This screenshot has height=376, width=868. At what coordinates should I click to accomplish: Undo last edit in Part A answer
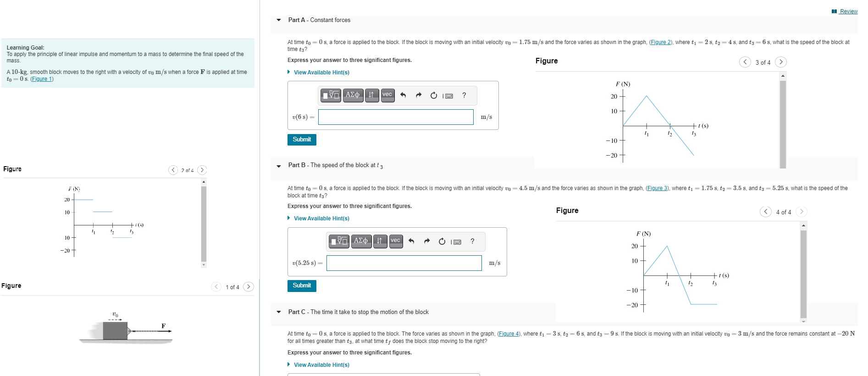click(403, 95)
